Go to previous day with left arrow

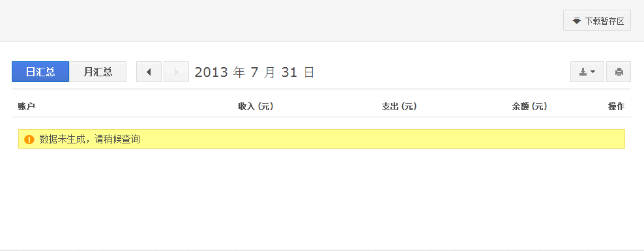tap(149, 72)
